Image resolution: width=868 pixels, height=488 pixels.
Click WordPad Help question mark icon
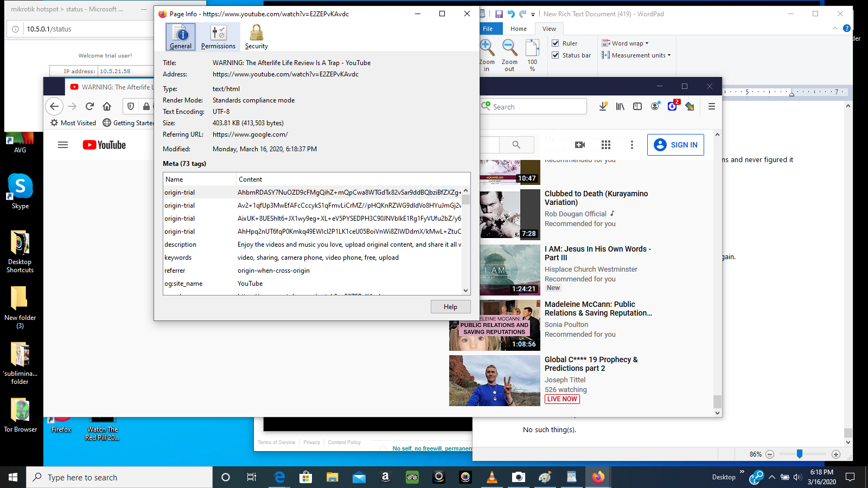pos(847,28)
